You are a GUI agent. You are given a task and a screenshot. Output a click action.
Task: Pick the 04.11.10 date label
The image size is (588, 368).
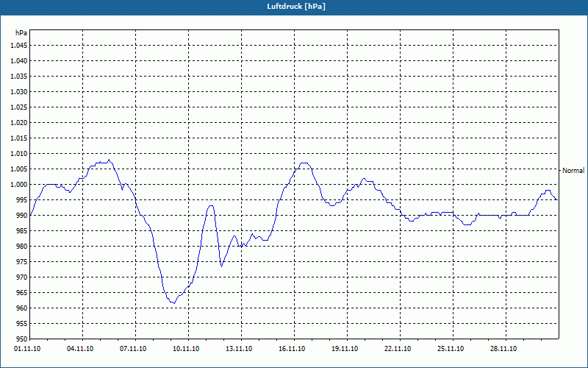[x=80, y=349]
